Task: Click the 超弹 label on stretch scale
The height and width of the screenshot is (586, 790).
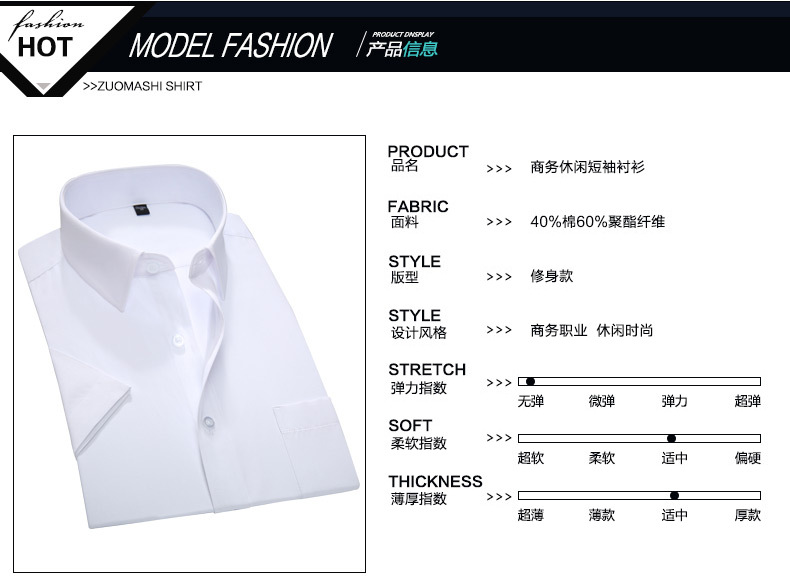Action: (x=747, y=401)
